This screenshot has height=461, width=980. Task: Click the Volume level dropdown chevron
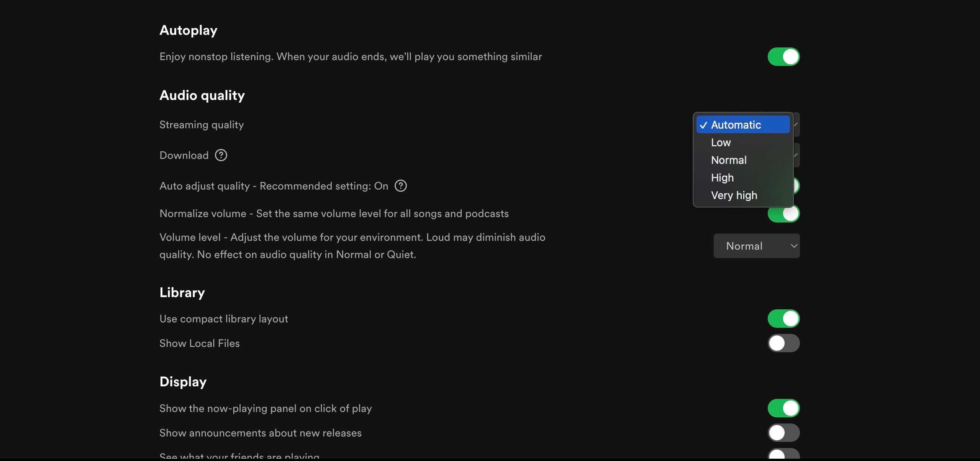794,246
